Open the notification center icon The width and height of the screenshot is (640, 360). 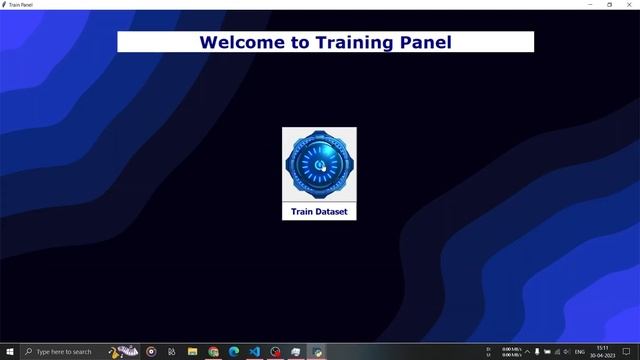click(x=626, y=351)
